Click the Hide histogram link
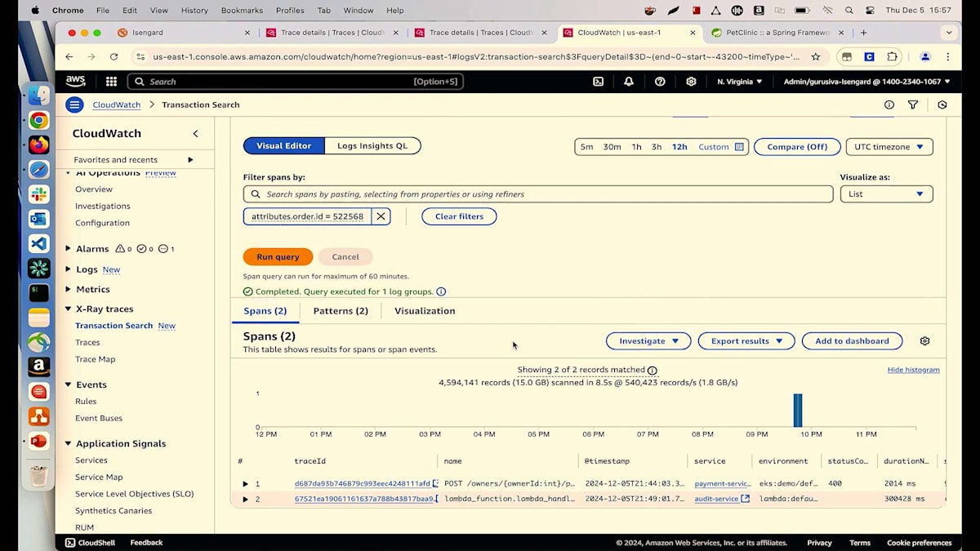 pos(913,370)
